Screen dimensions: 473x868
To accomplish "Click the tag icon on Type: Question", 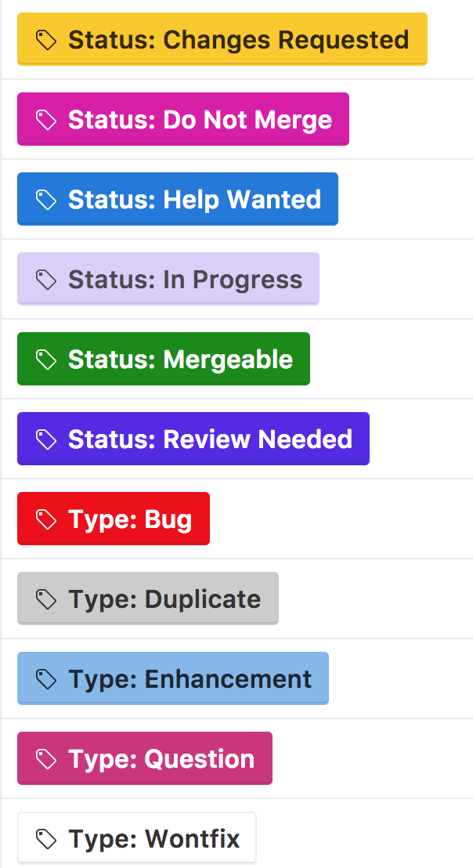I will coord(45,758).
